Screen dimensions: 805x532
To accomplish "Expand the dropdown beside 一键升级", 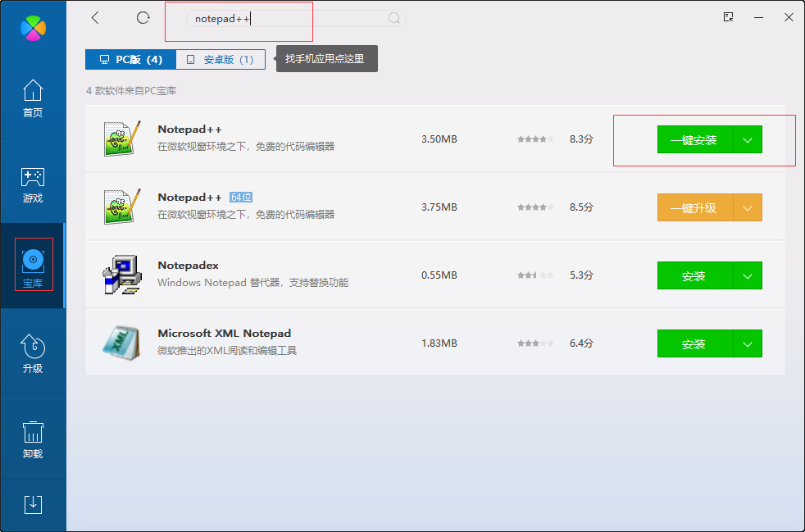I will pyautogui.click(x=747, y=207).
